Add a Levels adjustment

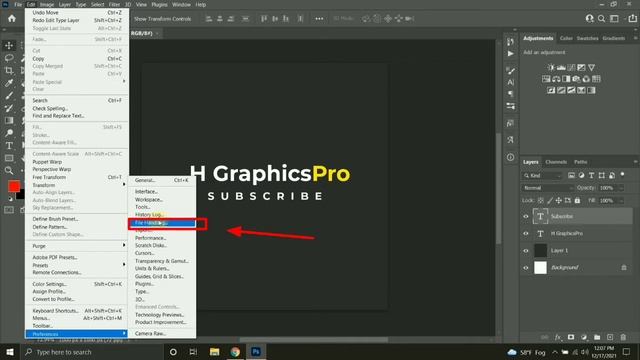click(x=561, y=67)
